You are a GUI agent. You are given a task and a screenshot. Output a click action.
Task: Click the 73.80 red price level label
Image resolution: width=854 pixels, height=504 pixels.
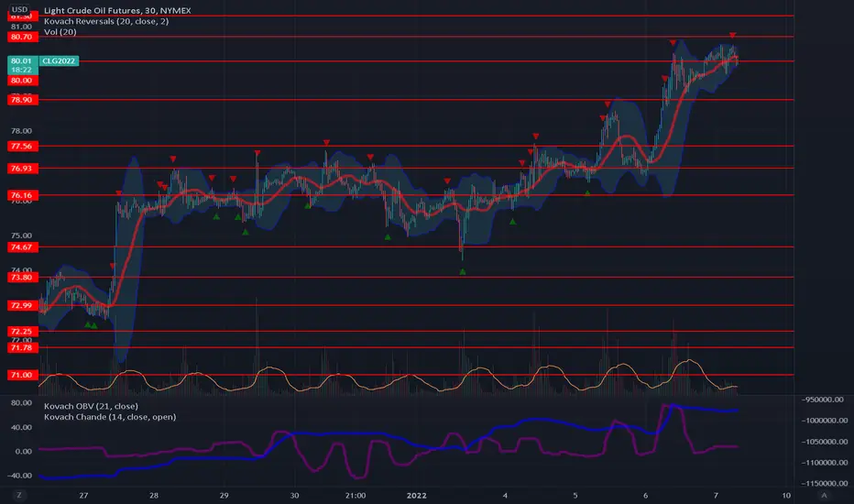pyautogui.click(x=22, y=278)
